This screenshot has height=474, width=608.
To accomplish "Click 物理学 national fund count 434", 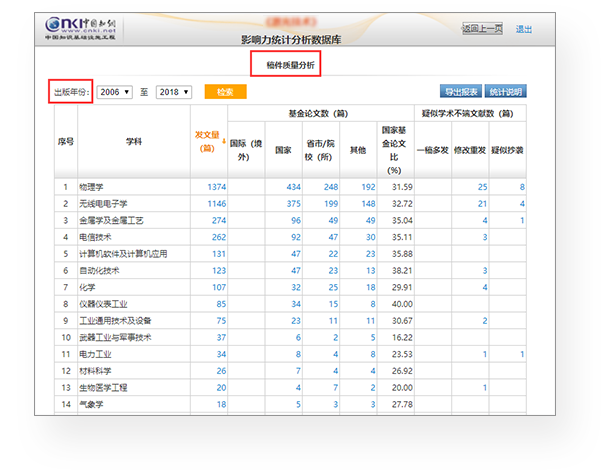I will (x=294, y=187).
